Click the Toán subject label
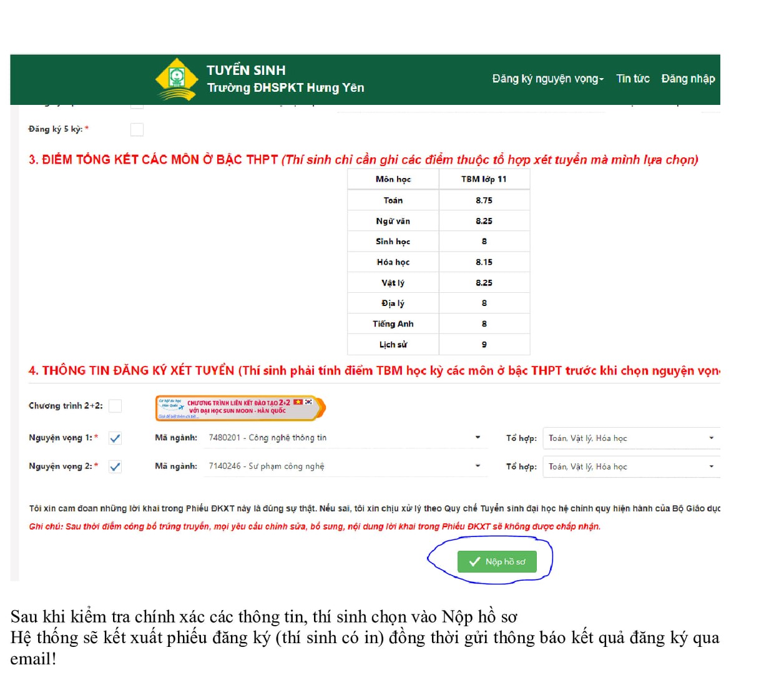The image size is (784, 680). tap(393, 200)
